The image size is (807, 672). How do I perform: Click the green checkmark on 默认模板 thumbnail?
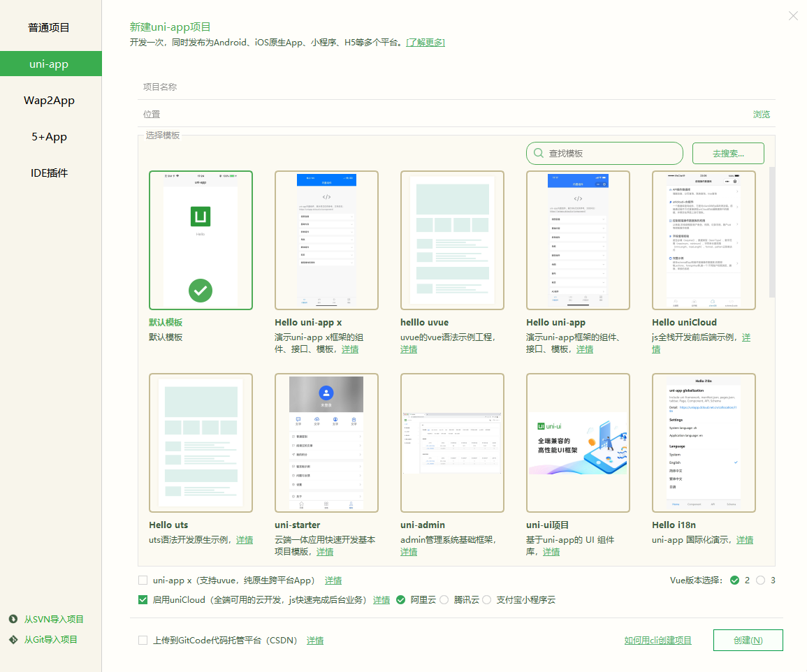click(x=201, y=291)
